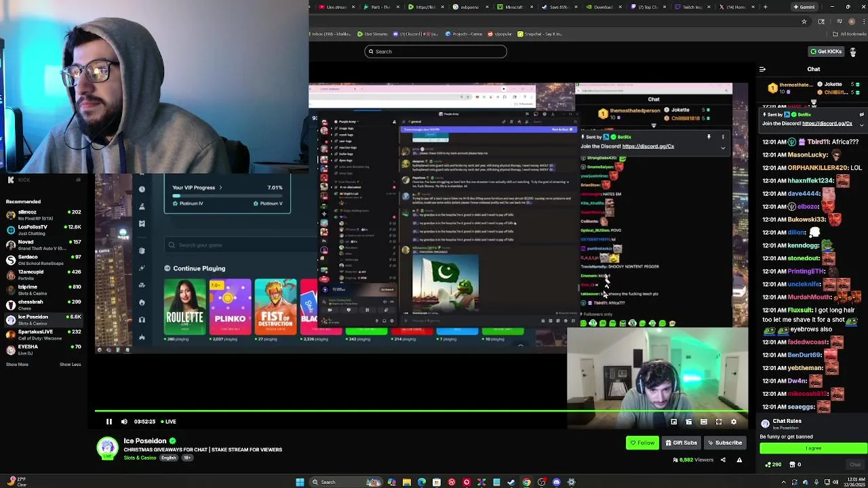Open LosPollosTV recommended channel
The width and height of the screenshot is (868, 488).
point(43,229)
